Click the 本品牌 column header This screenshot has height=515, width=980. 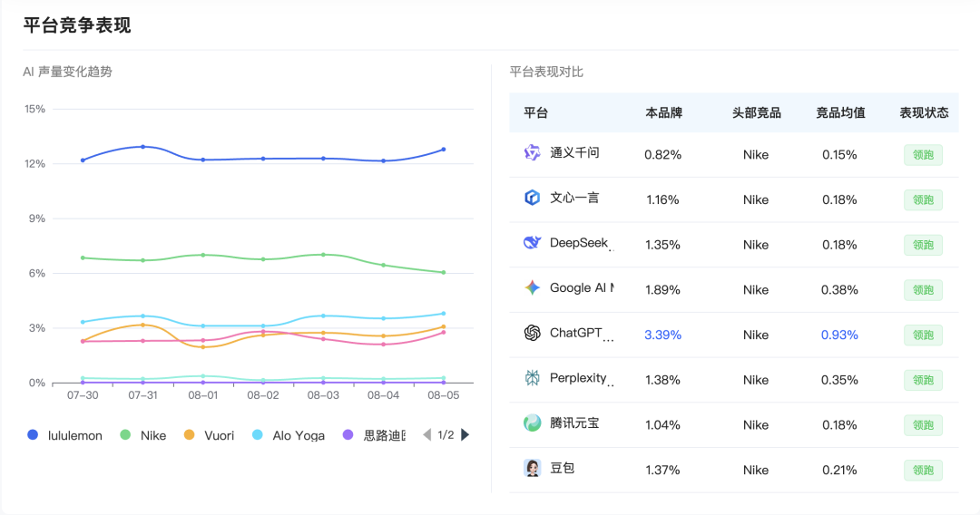[x=663, y=113]
